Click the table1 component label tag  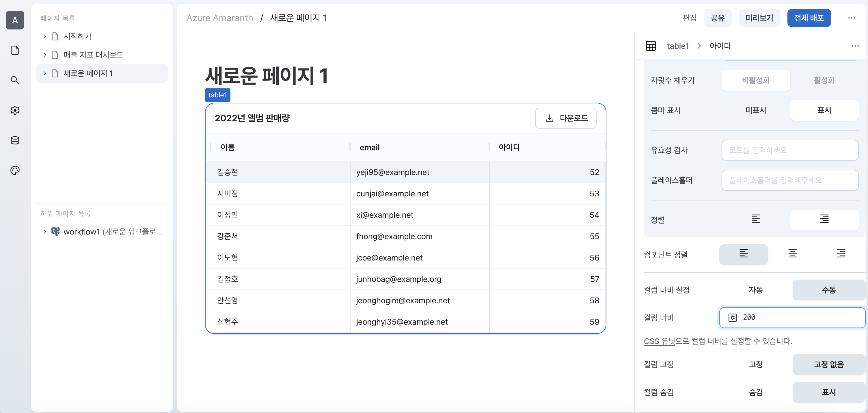coord(218,95)
